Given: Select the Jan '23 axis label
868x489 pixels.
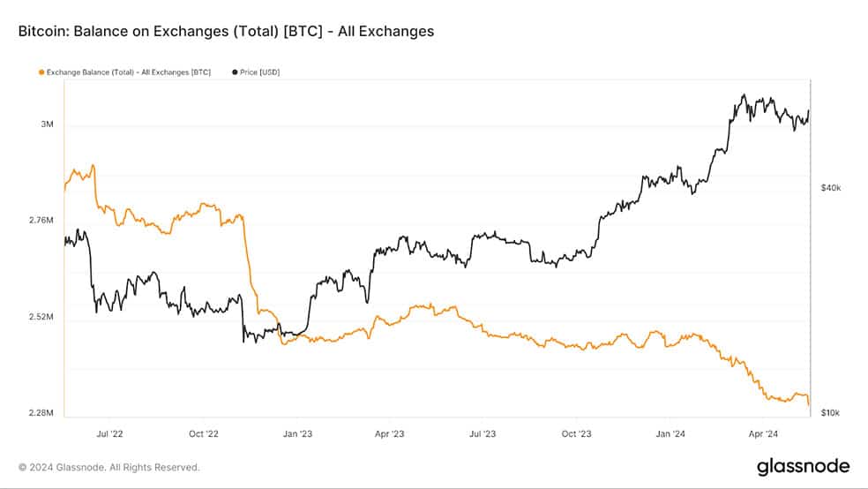Looking at the screenshot, I should [297, 433].
